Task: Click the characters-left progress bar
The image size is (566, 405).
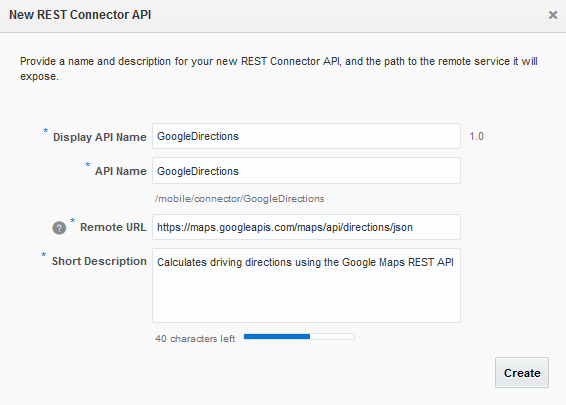Action: click(x=299, y=337)
